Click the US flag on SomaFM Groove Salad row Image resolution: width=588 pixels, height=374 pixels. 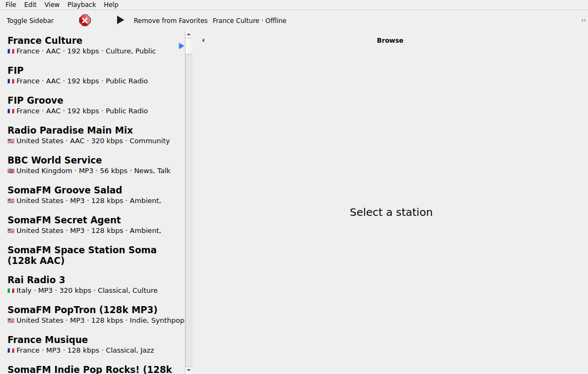click(x=11, y=201)
